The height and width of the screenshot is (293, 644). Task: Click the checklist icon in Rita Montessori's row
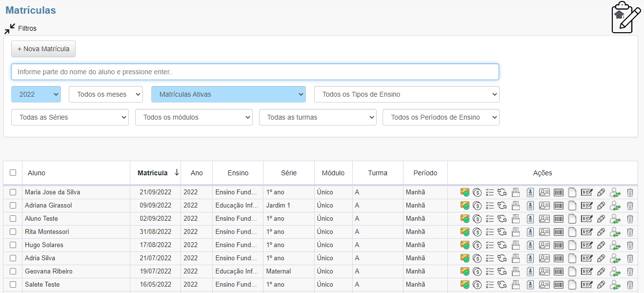tap(490, 232)
